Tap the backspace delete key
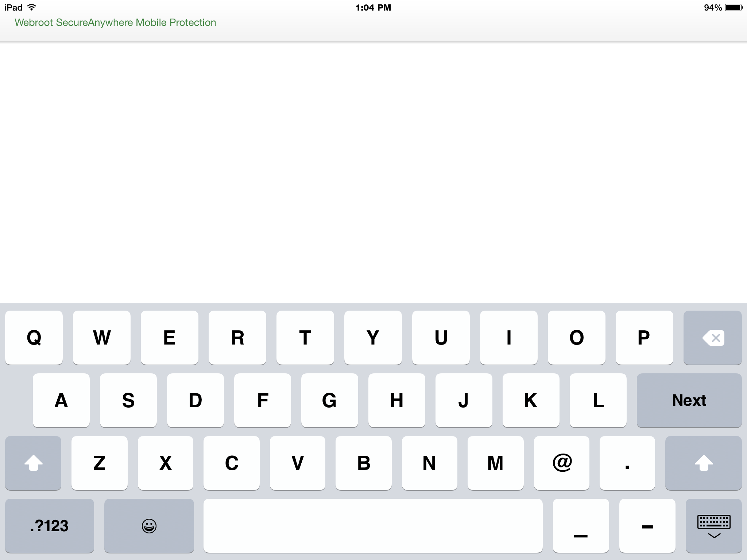747x560 pixels. pyautogui.click(x=712, y=338)
